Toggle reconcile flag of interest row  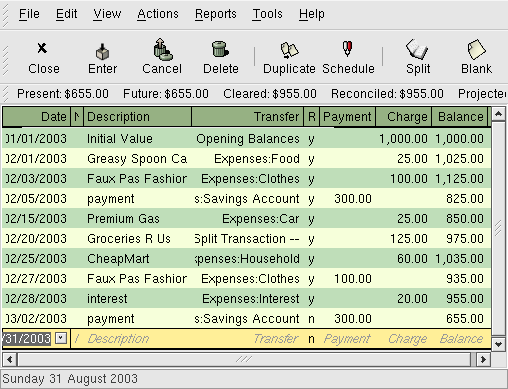[x=311, y=299]
